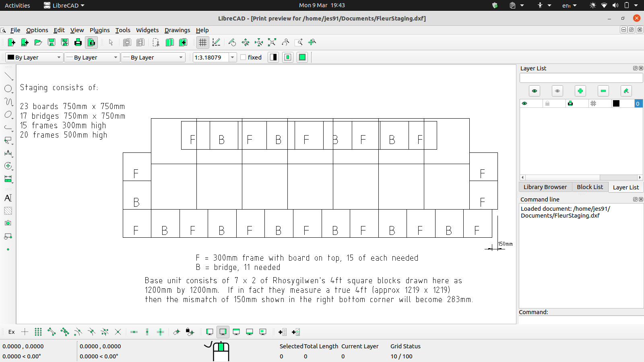The height and width of the screenshot is (362, 644).
Task: Switch to the Block List tab
Action: coord(590,187)
